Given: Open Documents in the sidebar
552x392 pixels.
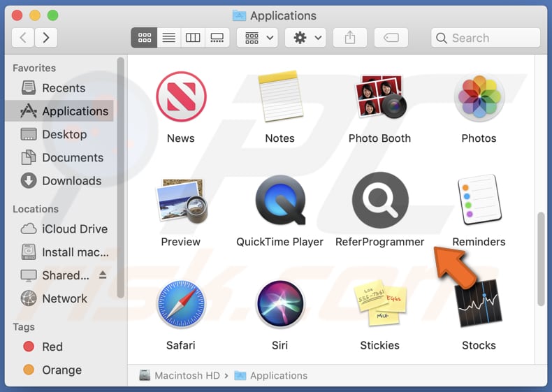Looking at the screenshot, I should click(59, 157).
